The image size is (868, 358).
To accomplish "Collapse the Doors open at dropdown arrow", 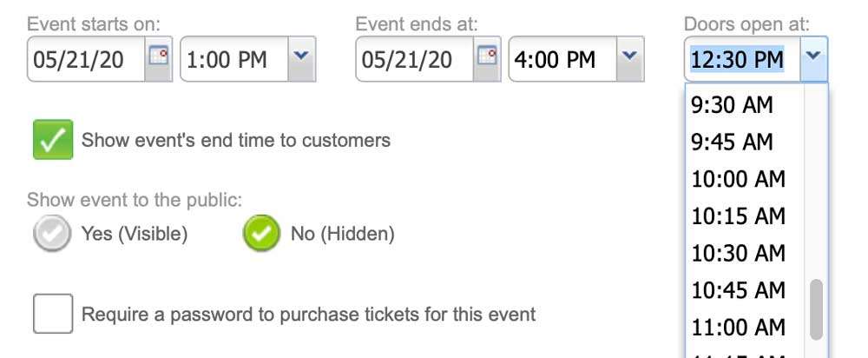I will 813,59.
